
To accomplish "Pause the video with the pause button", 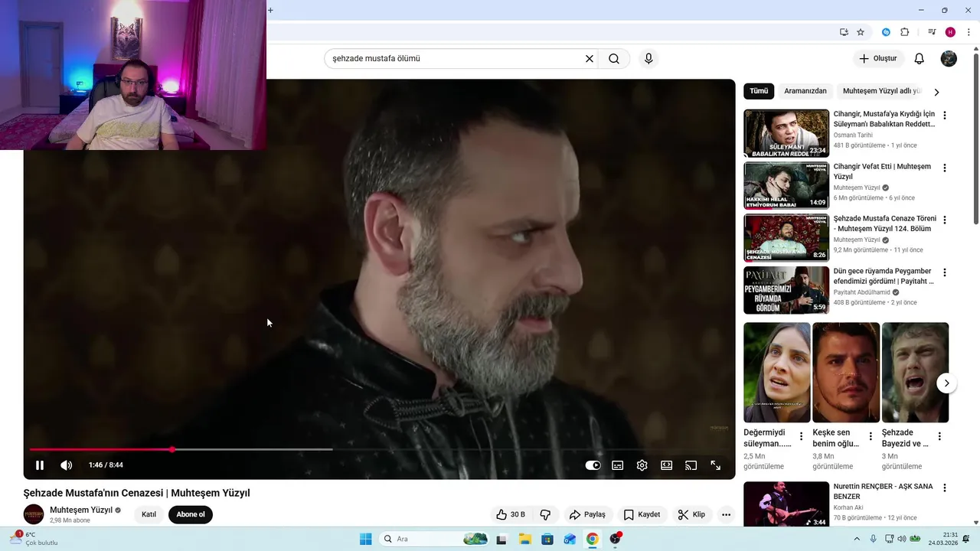I will point(40,465).
